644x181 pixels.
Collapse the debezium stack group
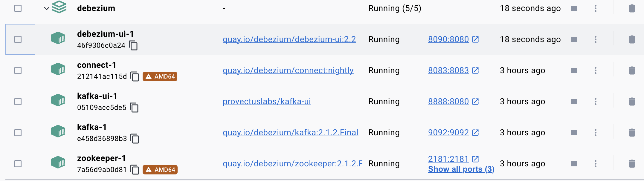click(x=46, y=8)
